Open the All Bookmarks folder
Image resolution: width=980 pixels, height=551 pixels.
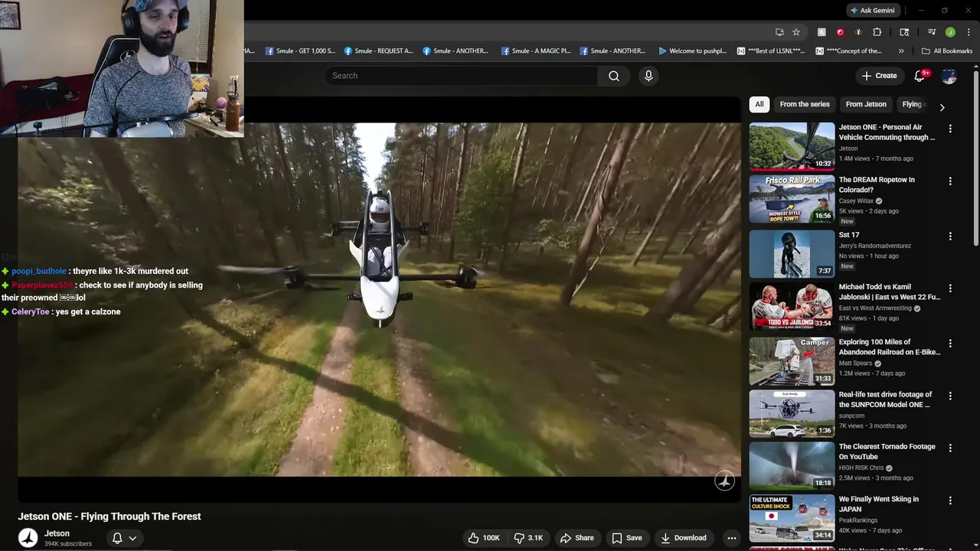[947, 51]
